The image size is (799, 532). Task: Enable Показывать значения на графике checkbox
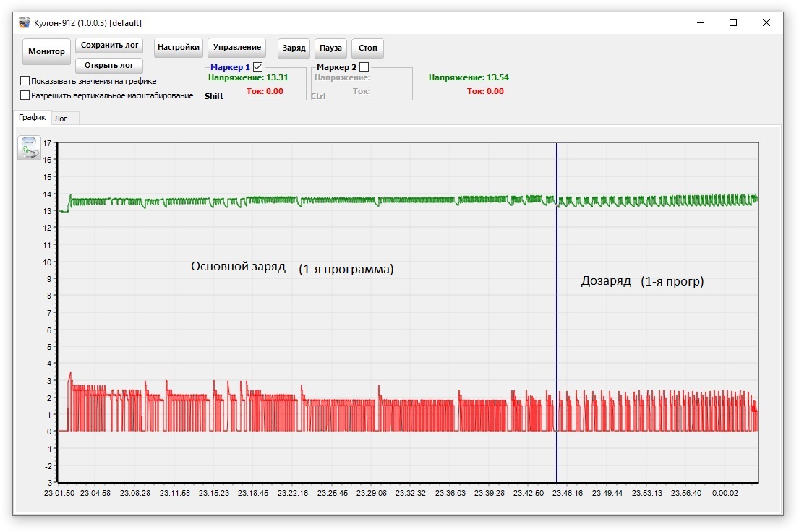(x=25, y=81)
